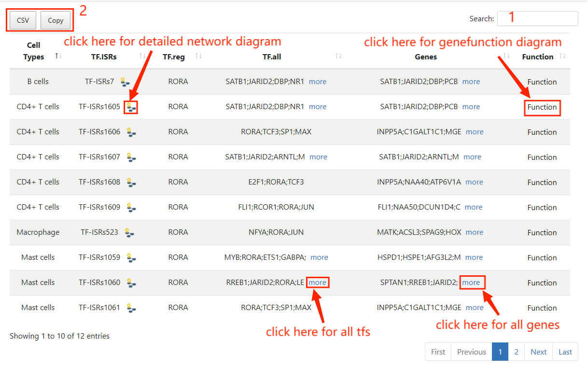Open network diagram icon for TF-ISRs1059
This screenshot has width=588, height=383.
(131, 257)
